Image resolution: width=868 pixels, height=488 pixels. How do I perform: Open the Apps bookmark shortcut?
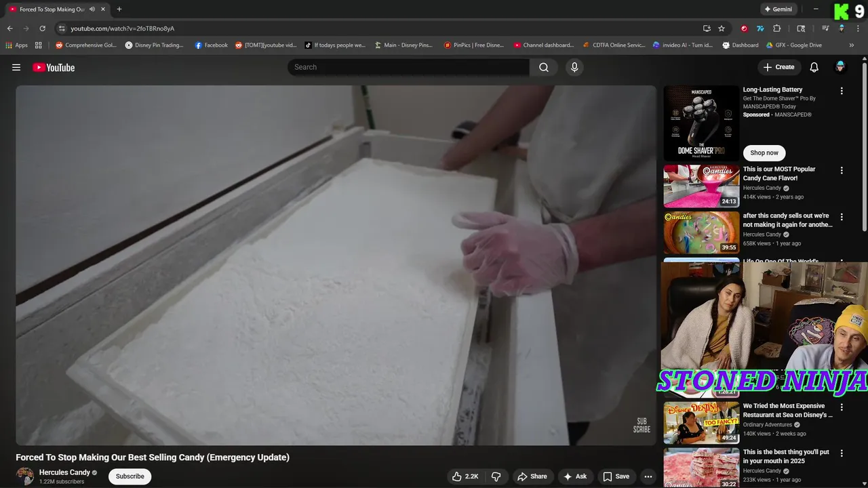pos(16,45)
